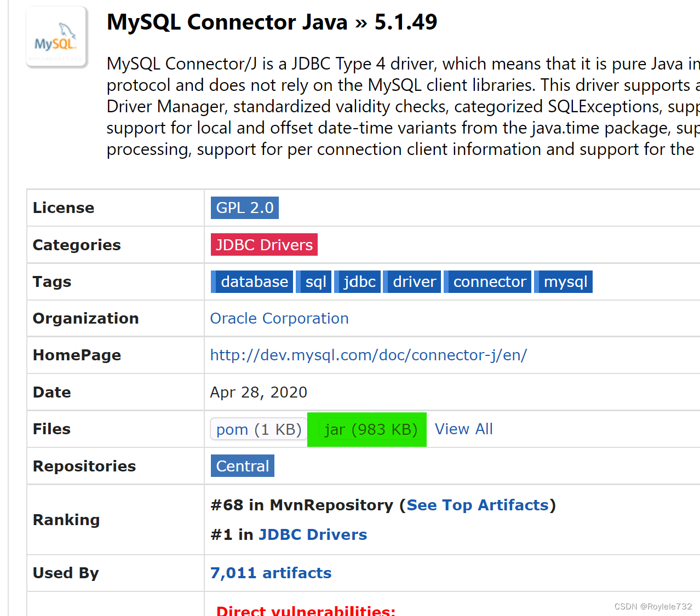700x616 pixels.
Task: Select the database tag
Action: [254, 282]
